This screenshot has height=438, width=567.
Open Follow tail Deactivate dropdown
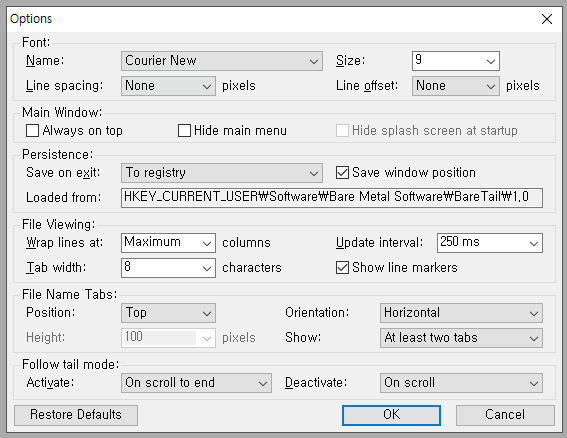coord(461,383)
